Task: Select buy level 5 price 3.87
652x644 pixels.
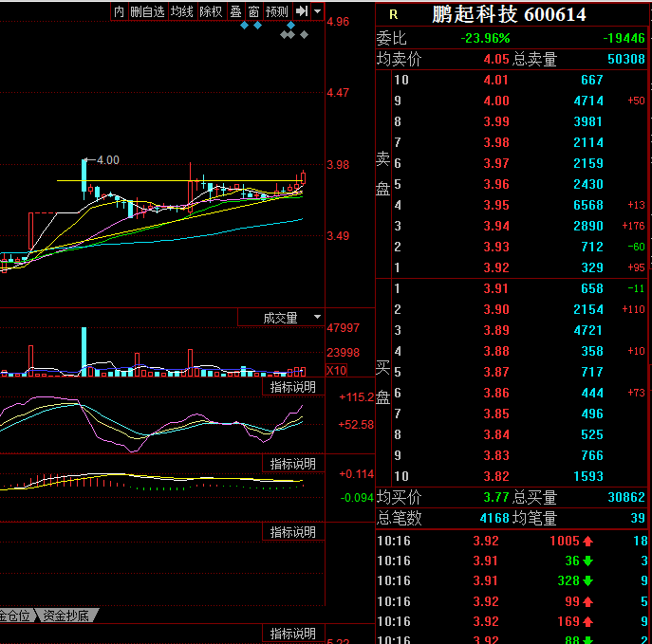Action: pos(496,372)
